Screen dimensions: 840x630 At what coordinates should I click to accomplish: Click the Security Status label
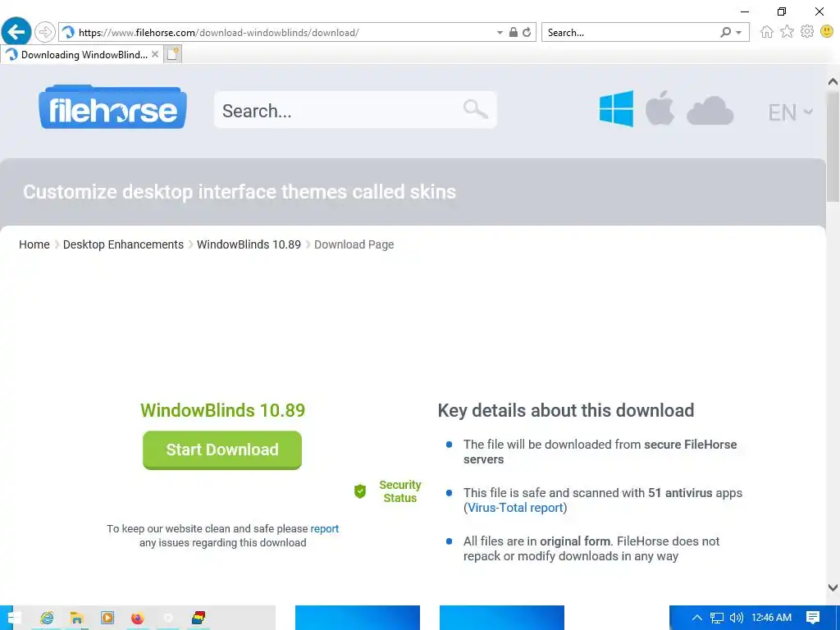[399, 491]
